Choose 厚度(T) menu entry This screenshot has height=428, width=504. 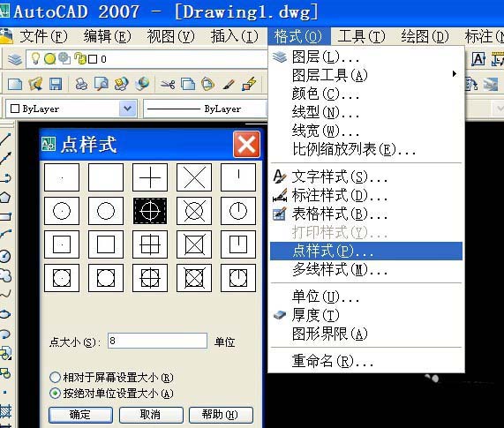366,315
